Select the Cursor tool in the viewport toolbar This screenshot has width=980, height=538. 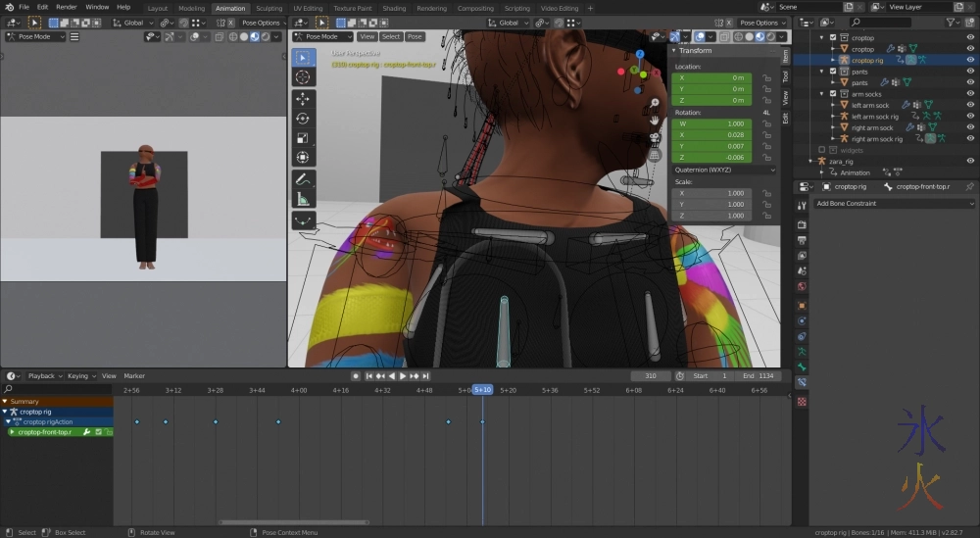pos(303,76)
